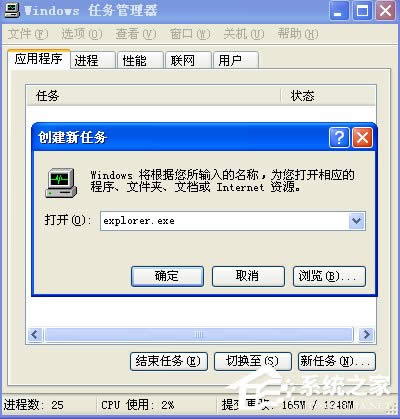Open the 关机(U) menu

244,34
